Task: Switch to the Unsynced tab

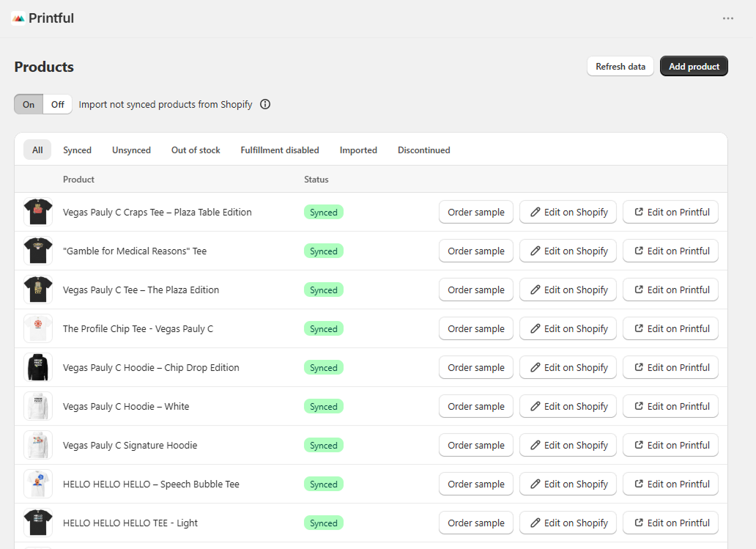Action: click(x=131, y=150)
